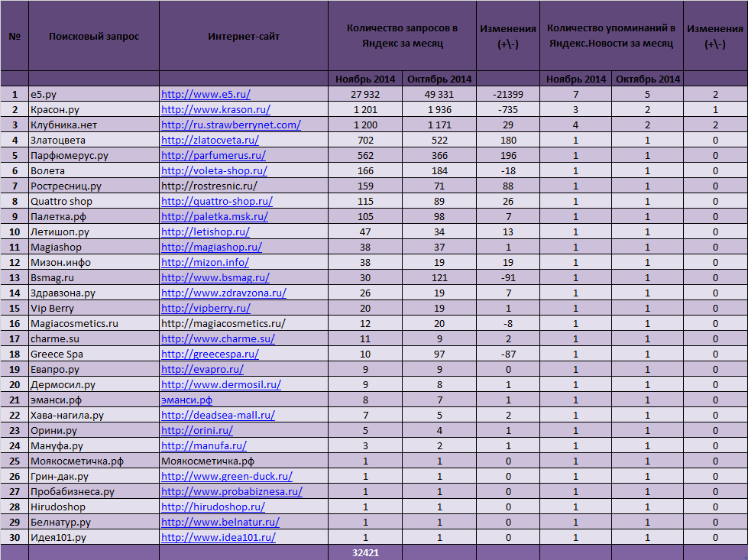Open the quattro-shop.ru hyperlink
This screenshot has height=560, width=748.
(216, 201)
